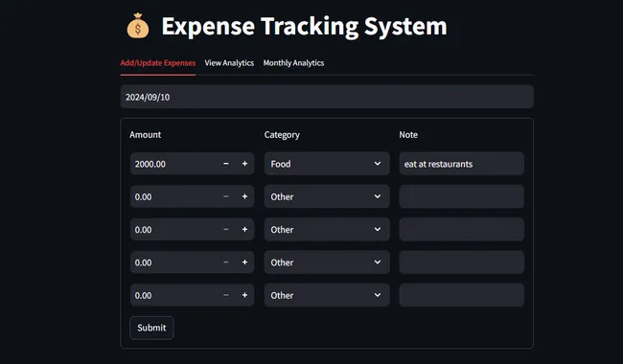Viewport: 623px width, 364px height.
Task: Switch to View Analytics tab
Action: click(x=229, y=63)
